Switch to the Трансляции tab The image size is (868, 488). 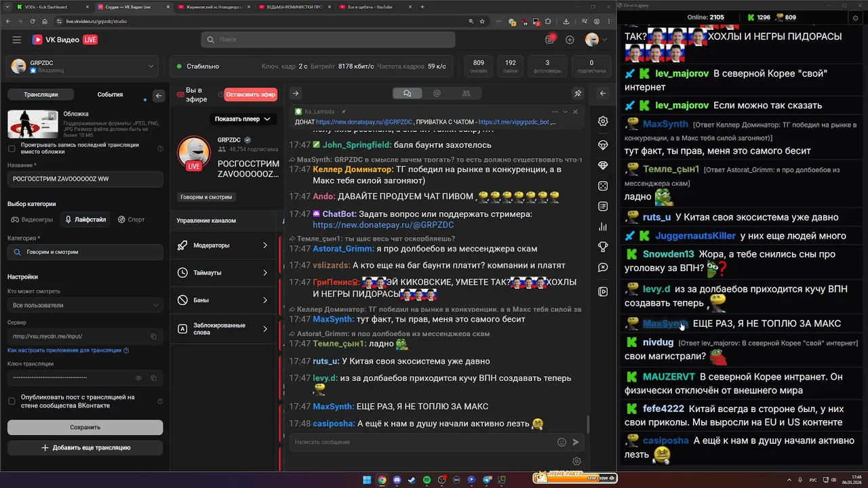point(41,95)
